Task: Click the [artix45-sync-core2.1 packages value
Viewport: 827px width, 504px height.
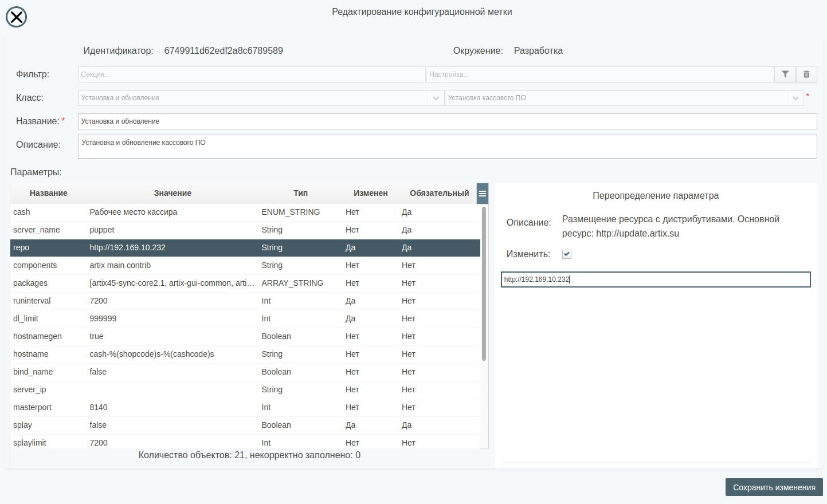Action: pos(172,283)
